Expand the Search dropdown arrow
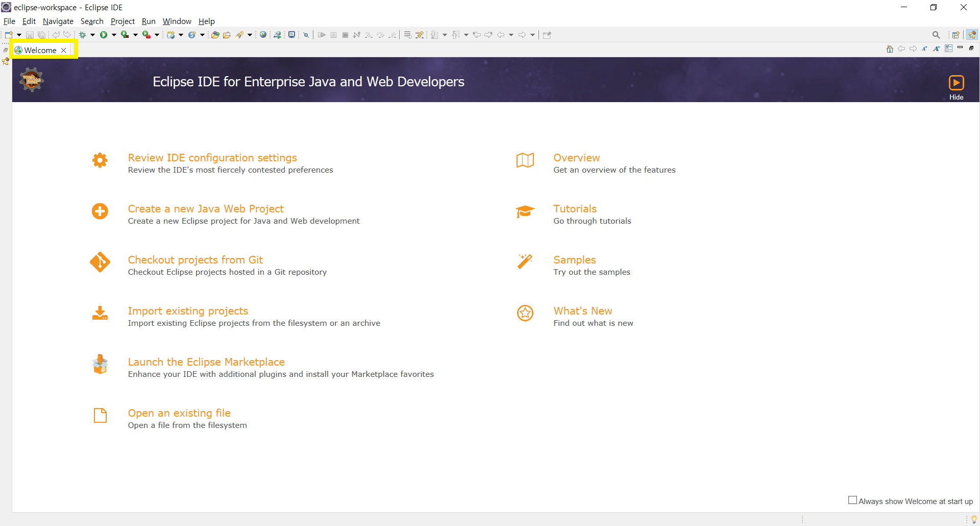Viewport: 980px width, 526px height. (x=250, y=35)
